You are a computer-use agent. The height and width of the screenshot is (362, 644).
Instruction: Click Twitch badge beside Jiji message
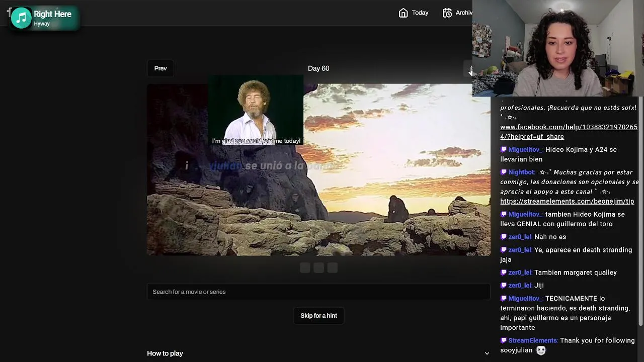(x=504, y=285)
